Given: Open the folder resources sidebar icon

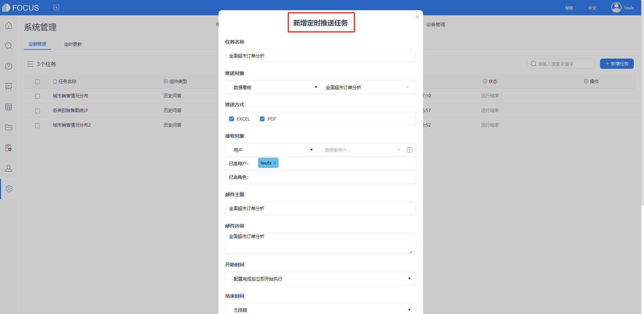Looking at the screenshot, I should point(9,127).
